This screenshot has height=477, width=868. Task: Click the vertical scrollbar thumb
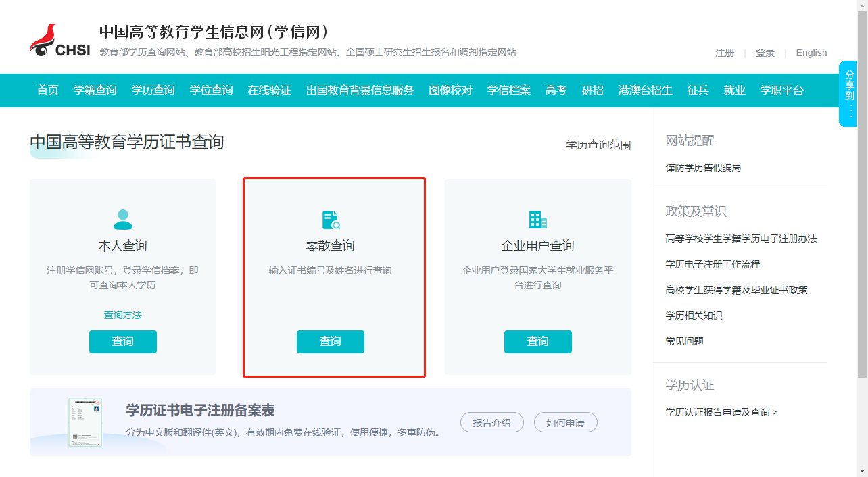tap(862, 193)
